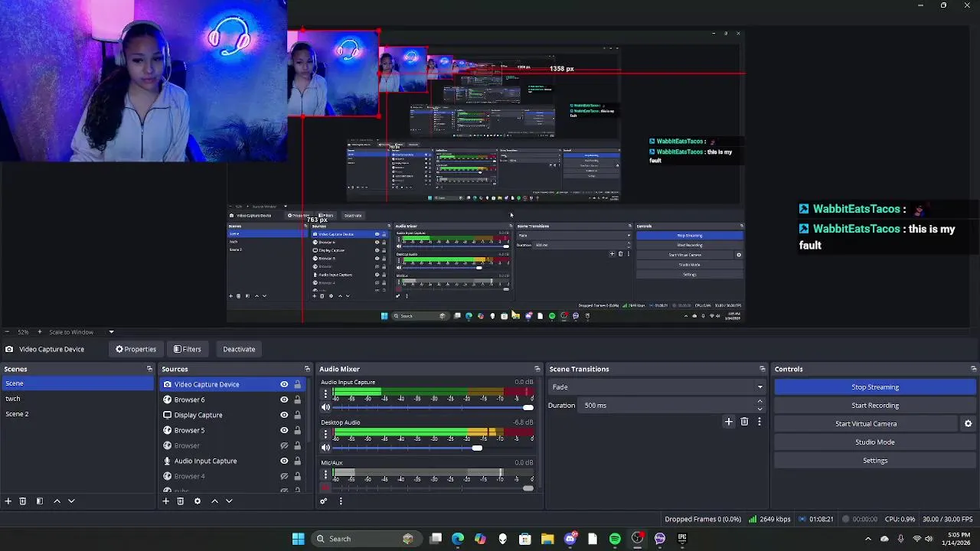Select the twch scene
This screenshot has height=551, width=980.
(x=77, y=399)
